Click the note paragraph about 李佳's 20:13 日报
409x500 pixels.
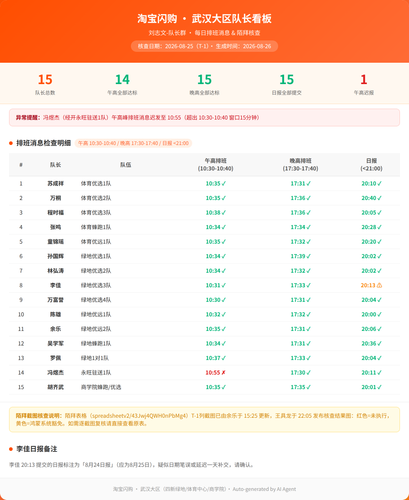tap(131, 465)
